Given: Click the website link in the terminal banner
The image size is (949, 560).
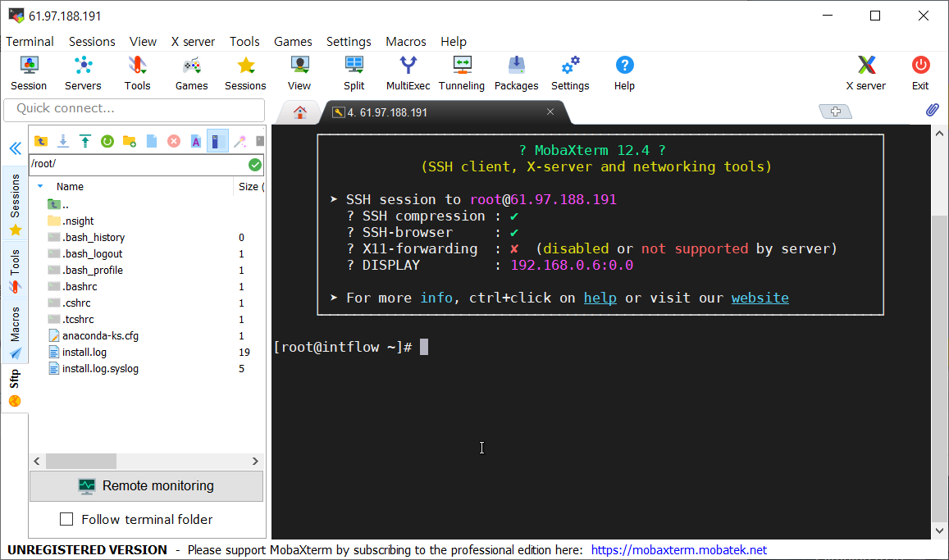Looking at the screenshot, I should click(760, 298).
